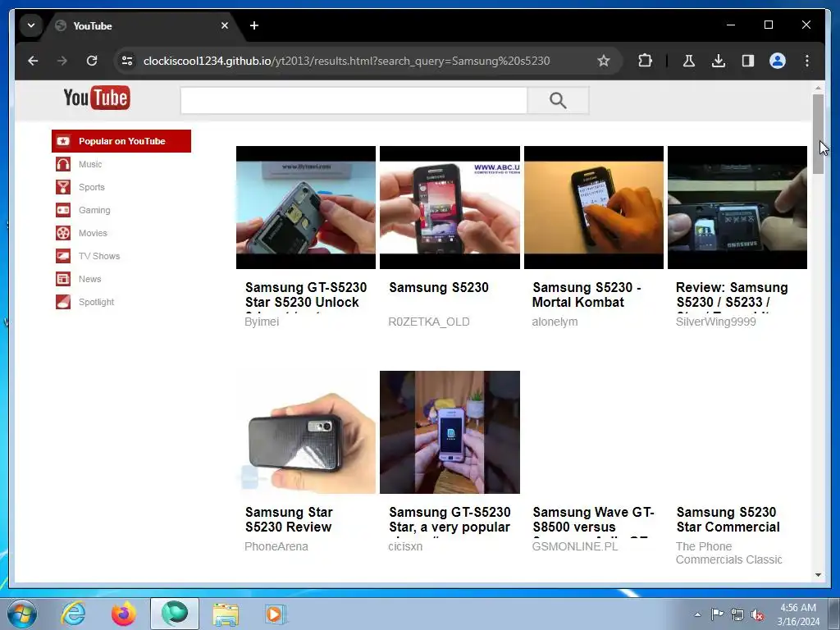This screenshot has height=630, width=840.
Task: Launch Internet Explorer from taskbar
Action: pyautogui.click(x=73, y=614)
